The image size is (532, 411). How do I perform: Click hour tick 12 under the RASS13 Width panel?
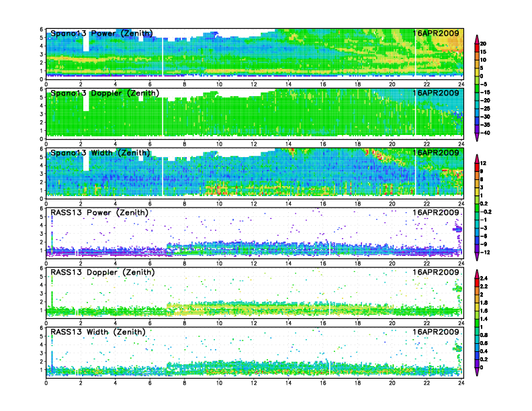tap(254, 383)
